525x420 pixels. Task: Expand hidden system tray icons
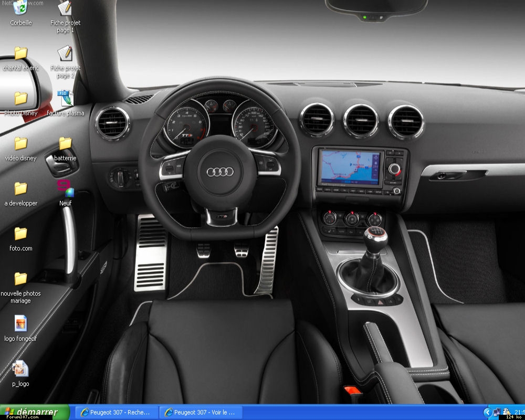pyautogui.click(x=487, y=412)
